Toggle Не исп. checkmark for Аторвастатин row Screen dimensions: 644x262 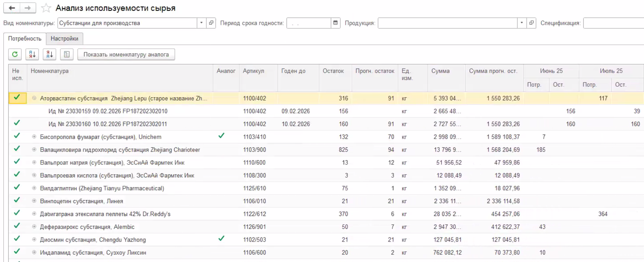[17, 97]
